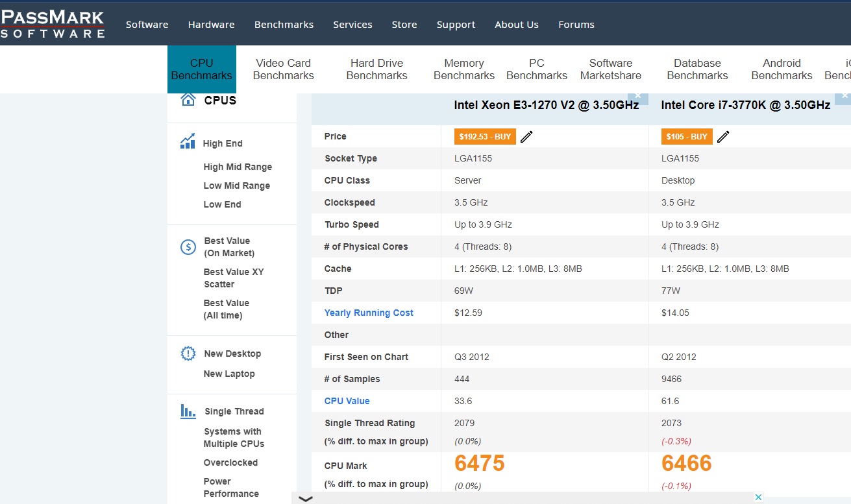Remove the Intel Core i7-3770K column

click(843, 95)
